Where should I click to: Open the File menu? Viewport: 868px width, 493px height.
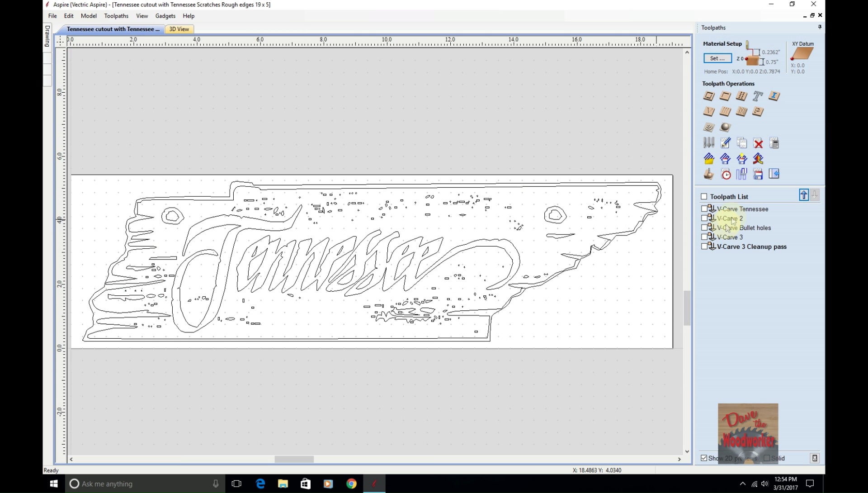(52, 16)
